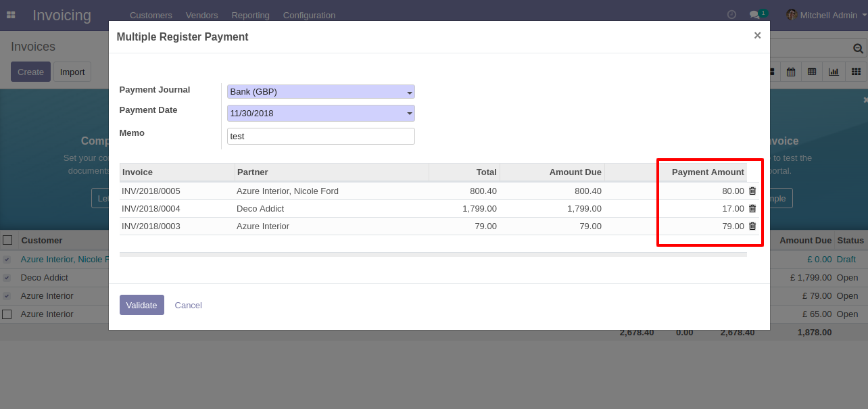868x409 pixels.
Task: Click the 'Deco Addict' partner cell in dialog
Action: (x=332, y=209)
